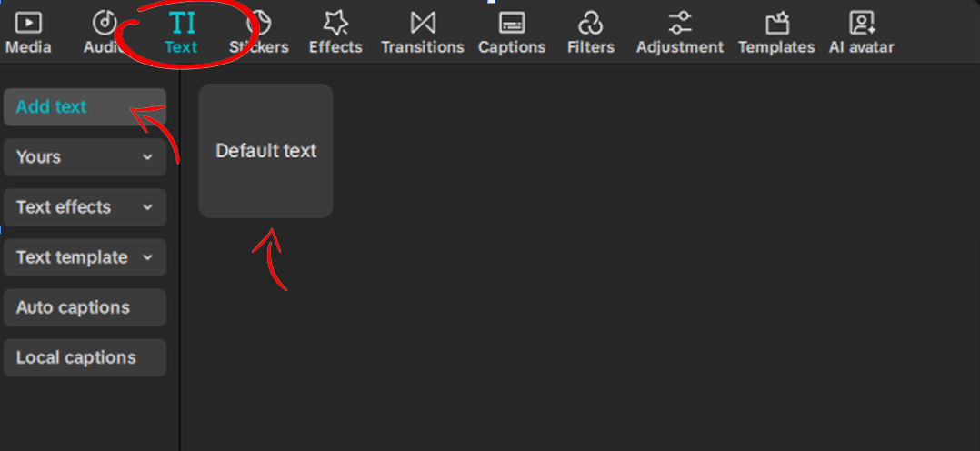Open the Transitions bowtie icon
Image resolution: width=980 pixels, height=451 pixels.
click(x=423, y=24)
